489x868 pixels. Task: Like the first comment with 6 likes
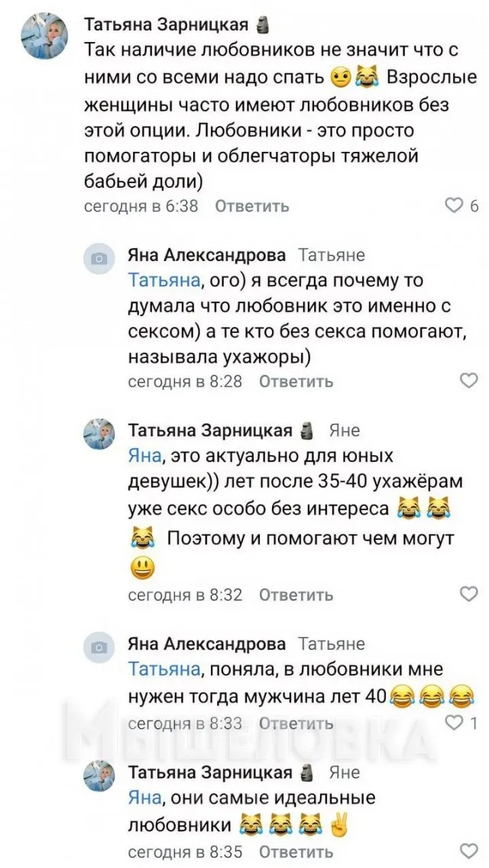click(455, 205)
